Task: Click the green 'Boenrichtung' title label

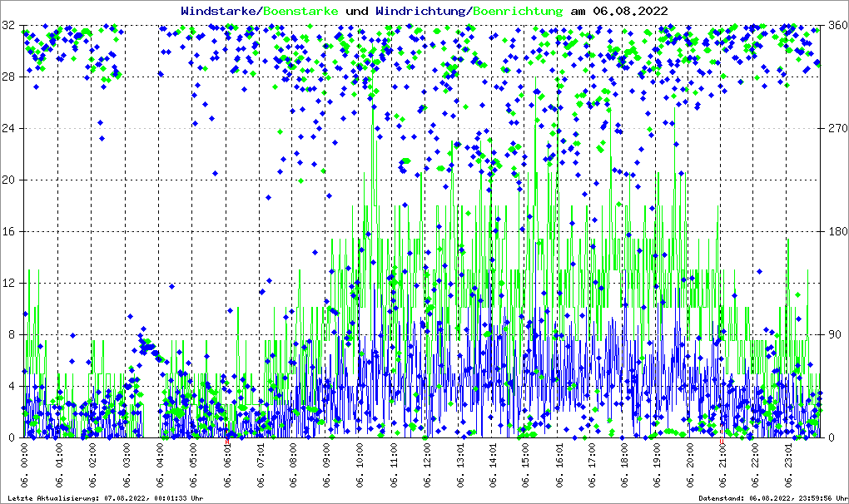Action: pos(518,12)
